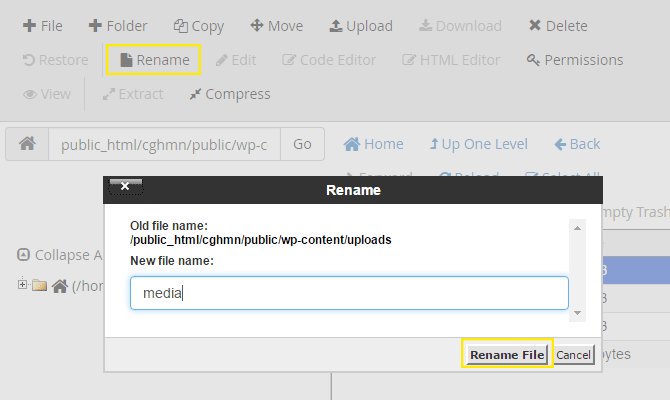The height and width of the screenshot is (400, 670).
Task: Click the Download toolbar item
Action: coord(460,26)
